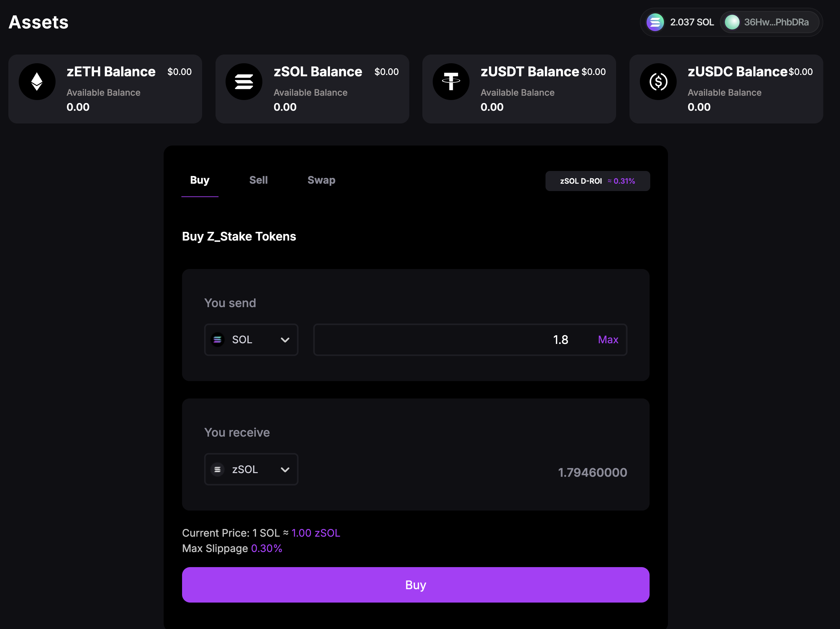Click the receive amount 1.79460000

click(x=592, y=473)
